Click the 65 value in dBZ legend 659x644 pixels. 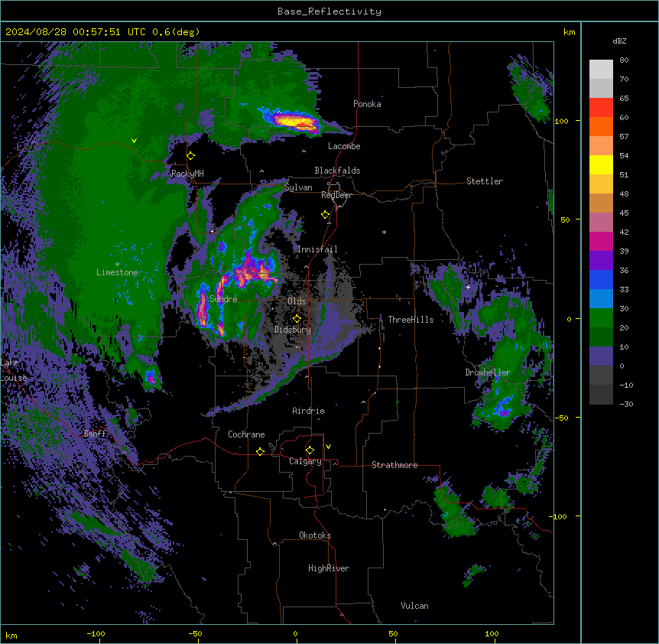point(624,99)
